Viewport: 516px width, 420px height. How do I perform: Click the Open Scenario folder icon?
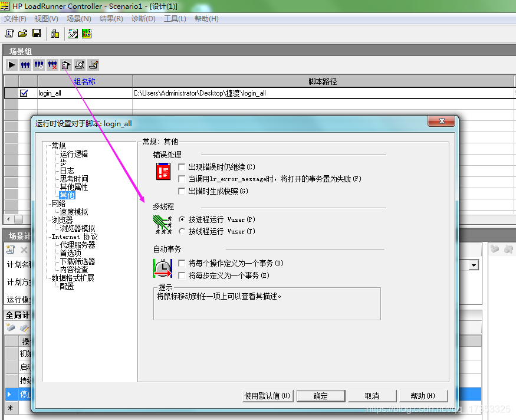23,33
